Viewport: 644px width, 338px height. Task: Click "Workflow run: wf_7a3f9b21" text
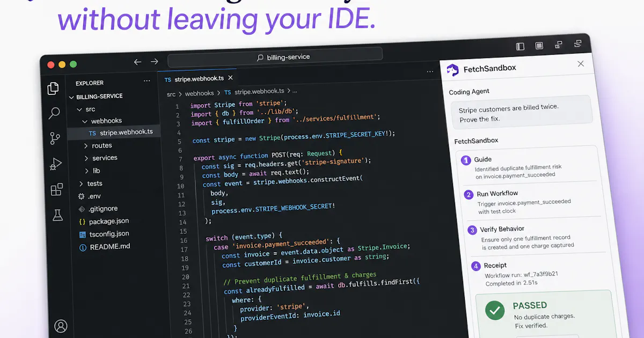[521, 275]
